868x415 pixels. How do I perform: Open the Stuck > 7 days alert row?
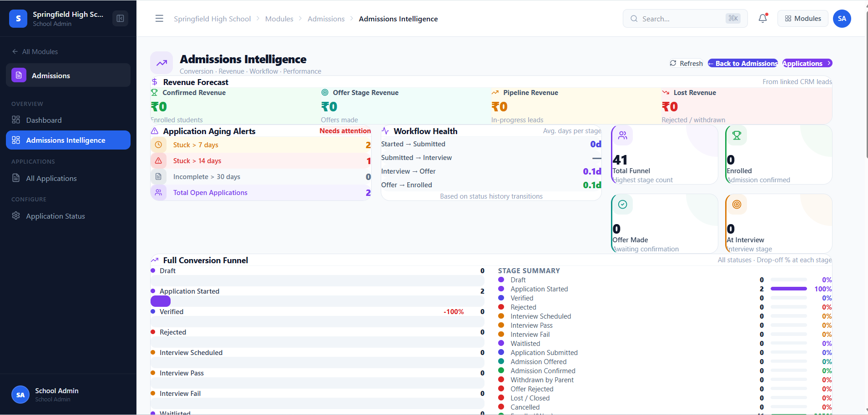(x=261, y=145)
